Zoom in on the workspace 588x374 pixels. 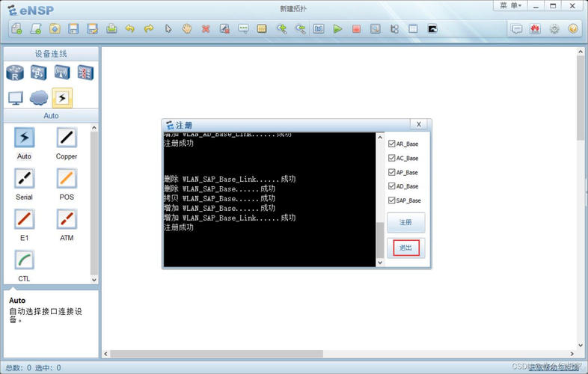tap(281, 29)
